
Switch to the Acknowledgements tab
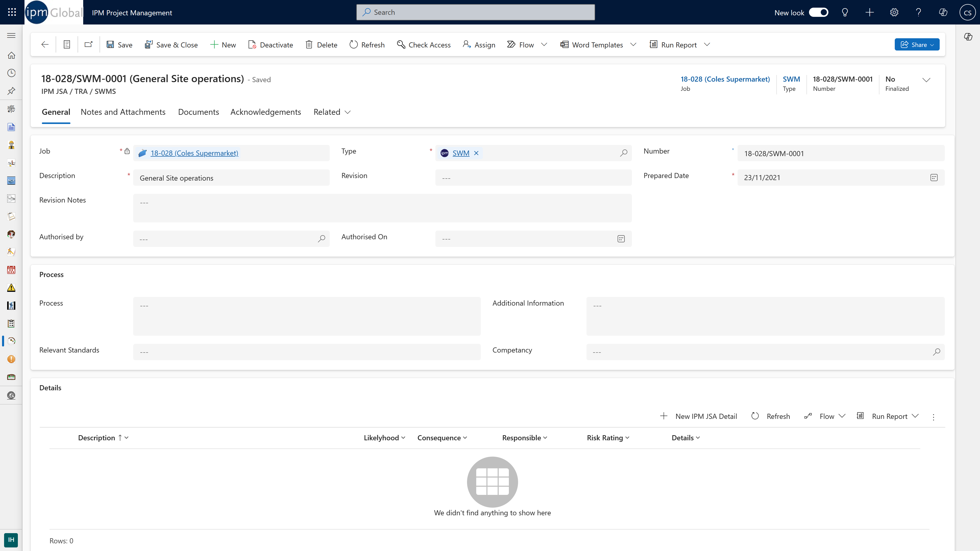pos(265,112)
